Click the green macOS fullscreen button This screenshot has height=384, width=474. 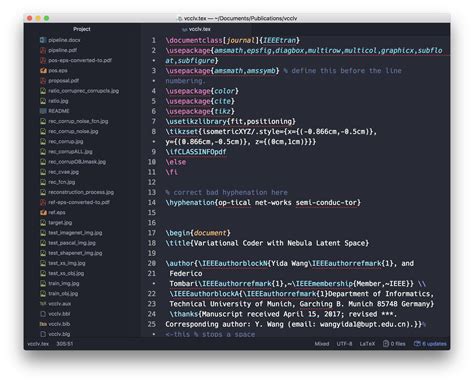point(47,18)
